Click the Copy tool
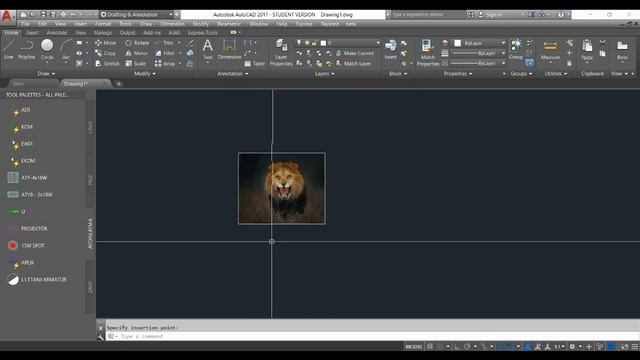 [x=105, y=53]
